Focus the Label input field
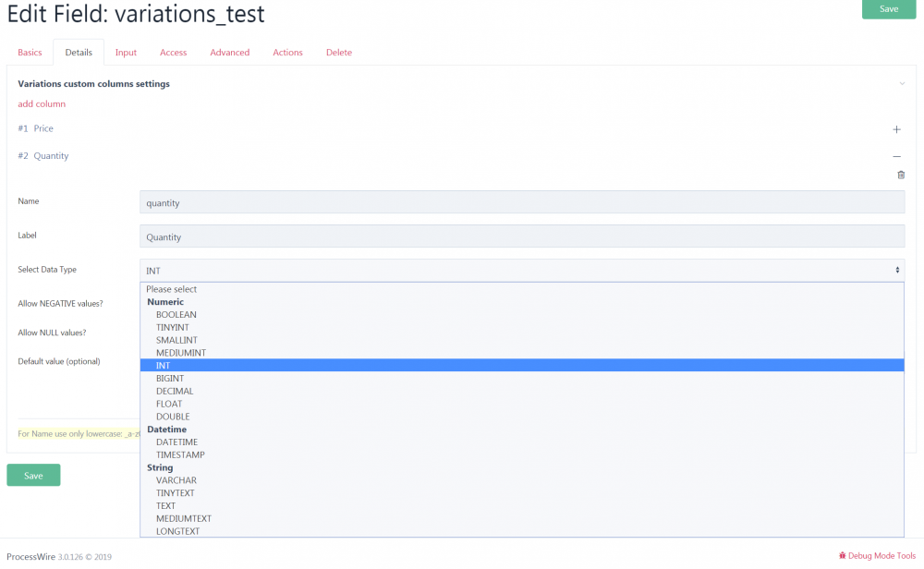 click(x=522, y=236)
